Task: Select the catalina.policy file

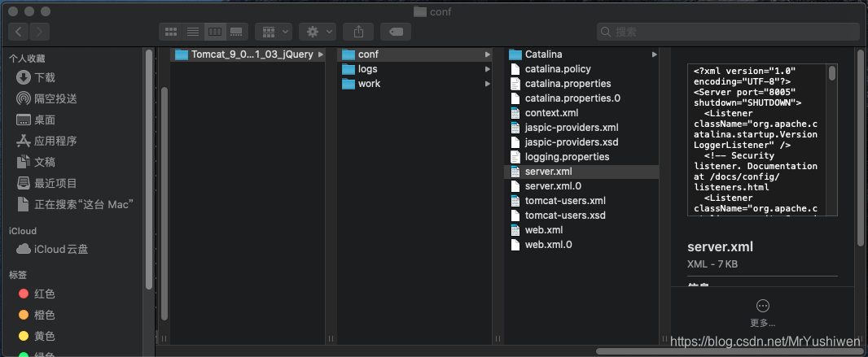Action: tap(581, 69)
